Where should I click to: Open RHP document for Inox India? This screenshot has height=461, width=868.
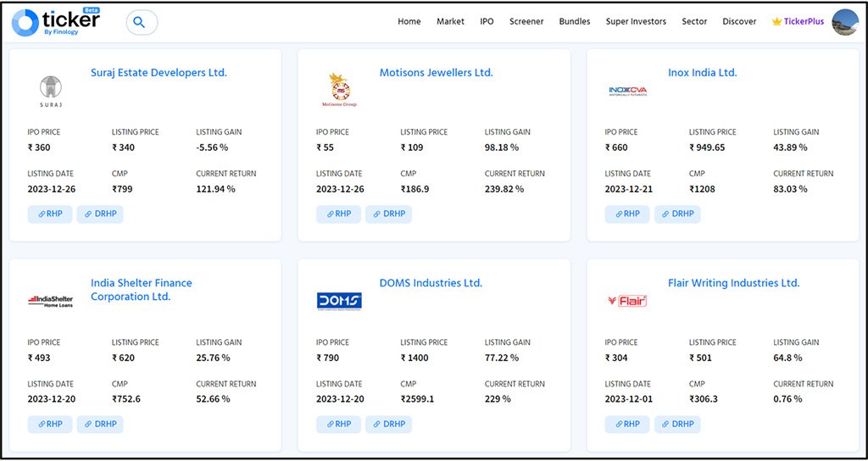tap(627, 214)
